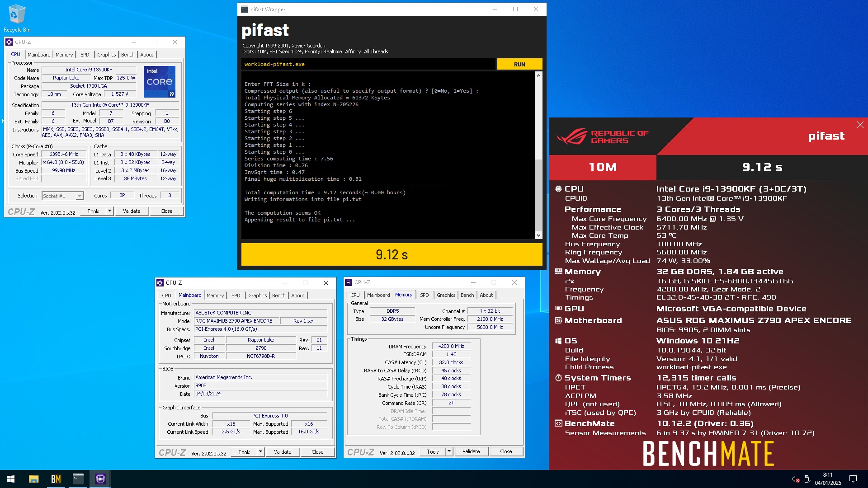The image size is (868, 488).
Task: Open Graphics tab in CPU window
Action: pyautogui.click(x=107, y=55)
